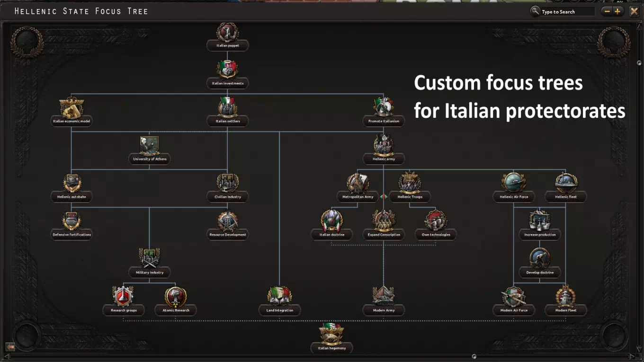Click the orange back arrow button
The width and height of the screenshot is (644, 362).
pyautogui.click(x=10, y=347)
